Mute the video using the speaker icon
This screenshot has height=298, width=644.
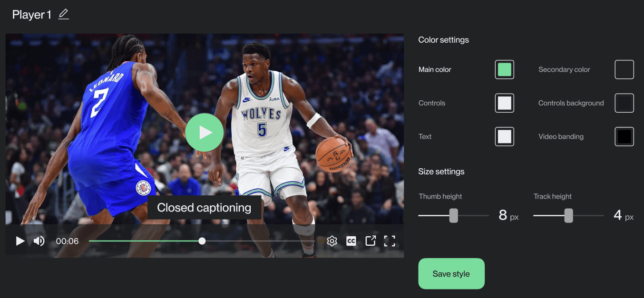pos(39,241)
